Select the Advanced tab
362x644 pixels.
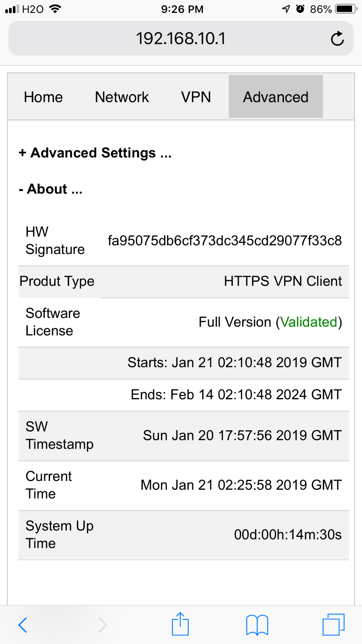(276, 97)
